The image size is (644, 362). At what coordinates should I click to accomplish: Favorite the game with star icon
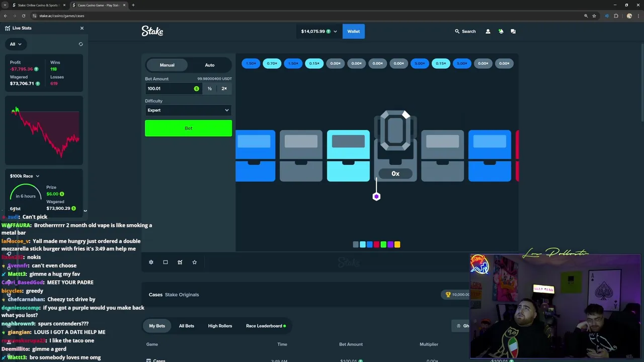[194, 262]
